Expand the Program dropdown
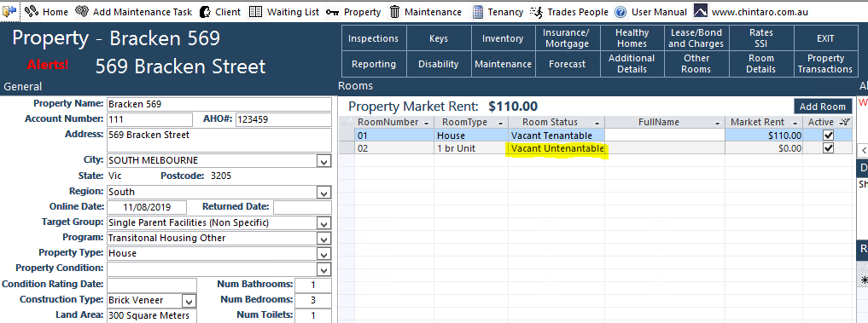 [323, 239]
